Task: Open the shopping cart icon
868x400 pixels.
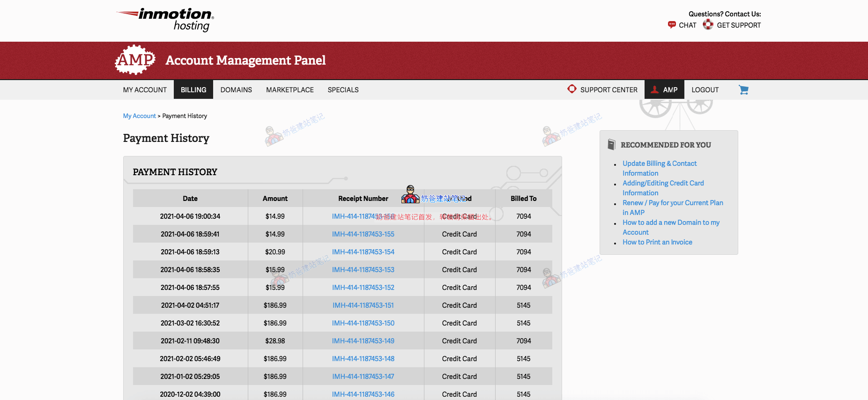Action: coord(743,90)
